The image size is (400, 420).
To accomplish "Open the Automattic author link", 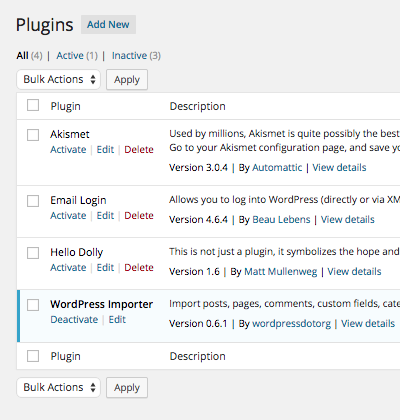I will 277,167.
